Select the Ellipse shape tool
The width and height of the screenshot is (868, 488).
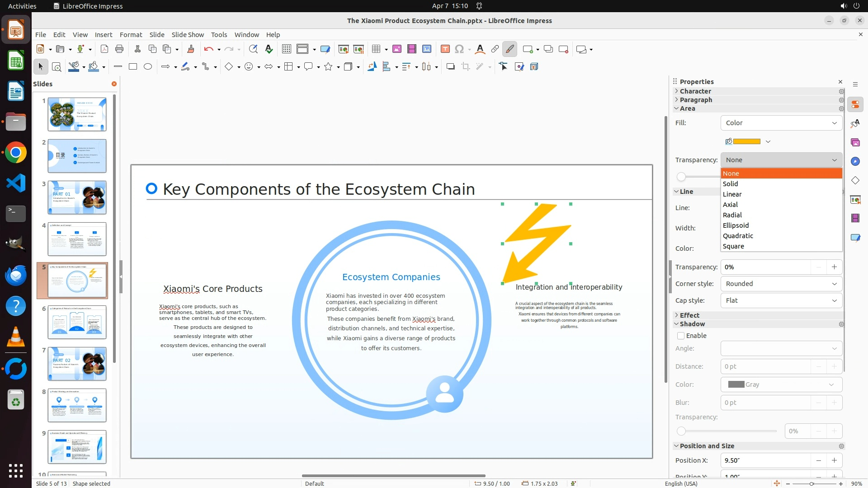[x=148, y=67]
